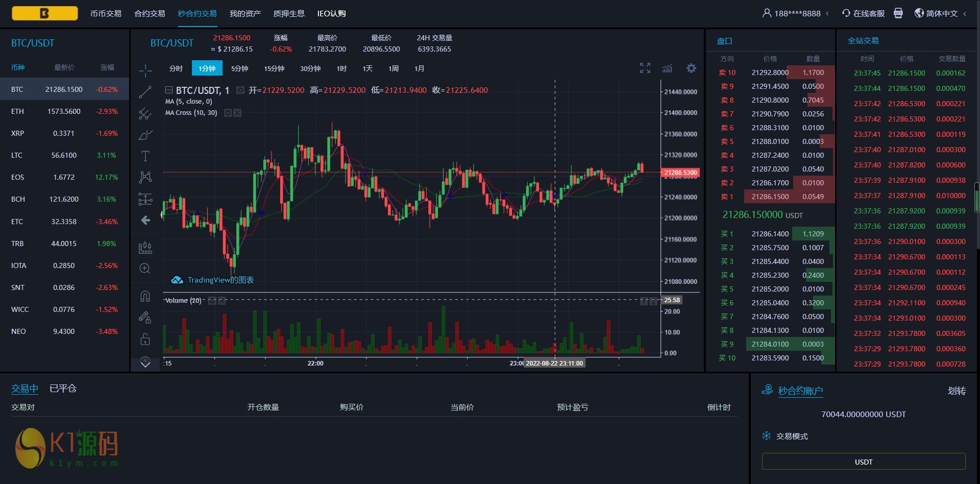
Task: Remove the Volume indicator
Action: coord(222,301)
